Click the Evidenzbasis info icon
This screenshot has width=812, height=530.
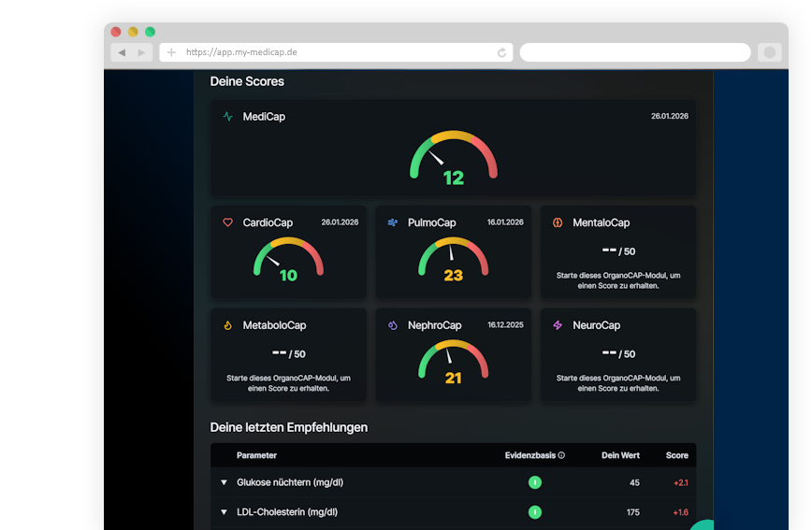pyautogui.click(x=561, y=456)
